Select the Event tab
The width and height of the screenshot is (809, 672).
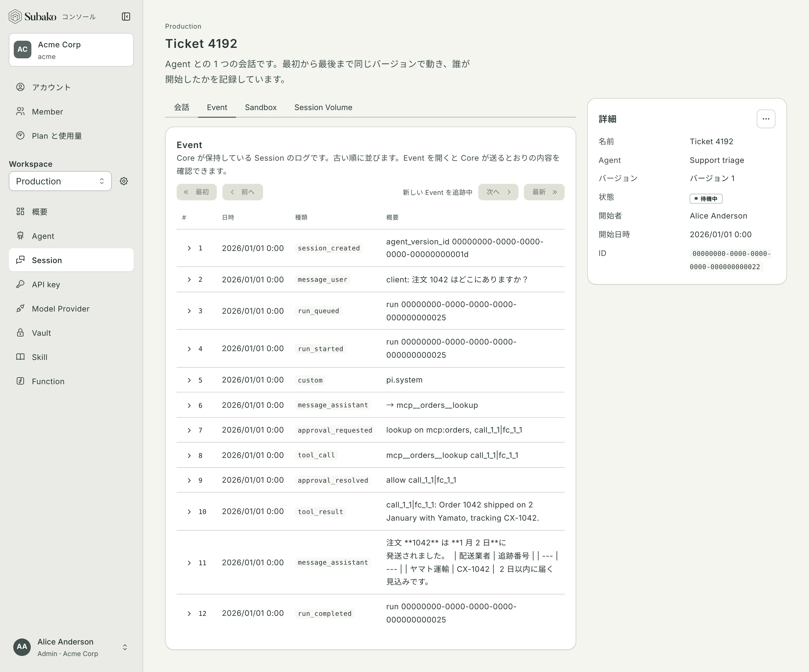click(217, 108)
